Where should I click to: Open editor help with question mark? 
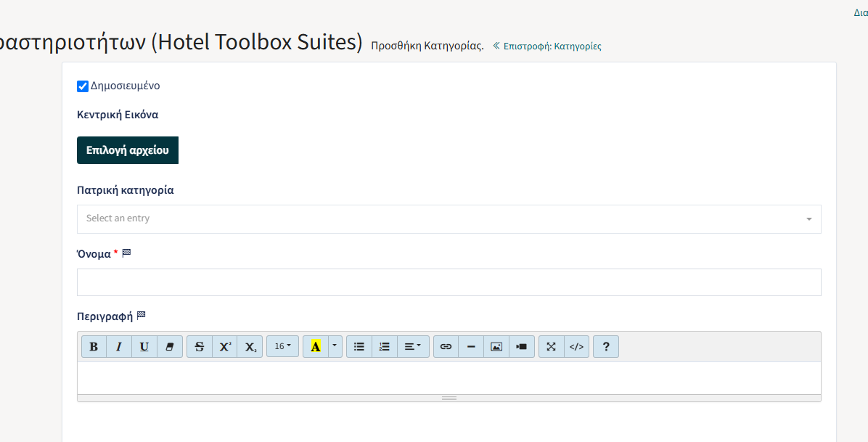click(606, 347)
